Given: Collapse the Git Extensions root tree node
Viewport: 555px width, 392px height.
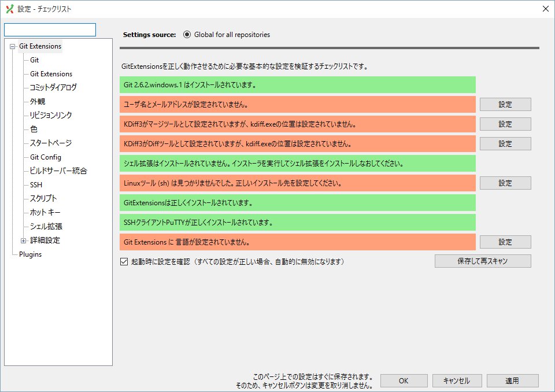Looking at the screenshot, I should tap(12, 46).
